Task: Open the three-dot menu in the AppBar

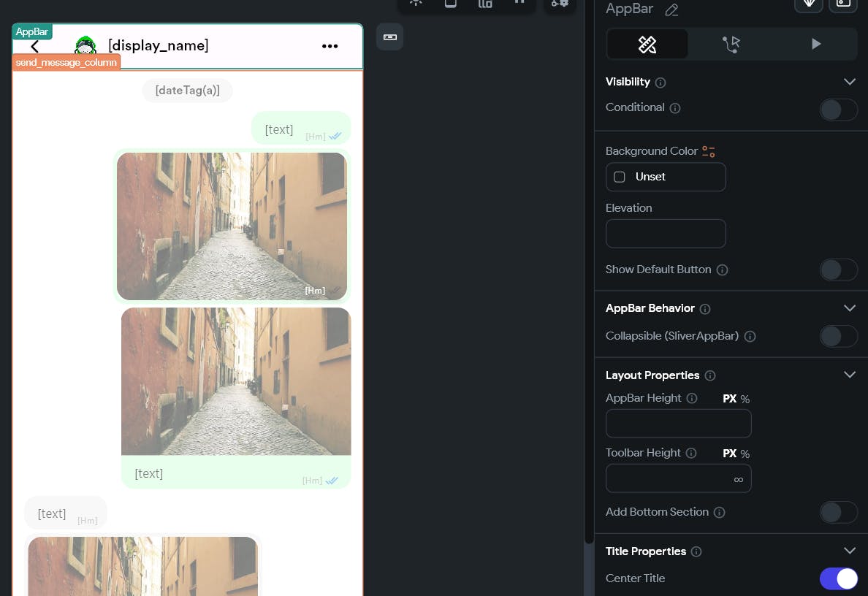Action: (x=330, y=46)
